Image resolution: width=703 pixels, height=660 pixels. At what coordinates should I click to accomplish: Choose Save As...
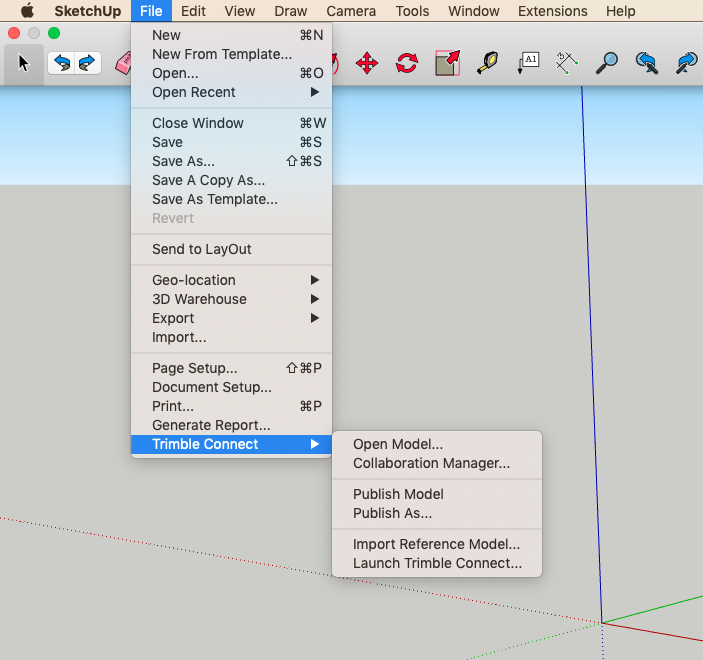click(x=231, y=161)
